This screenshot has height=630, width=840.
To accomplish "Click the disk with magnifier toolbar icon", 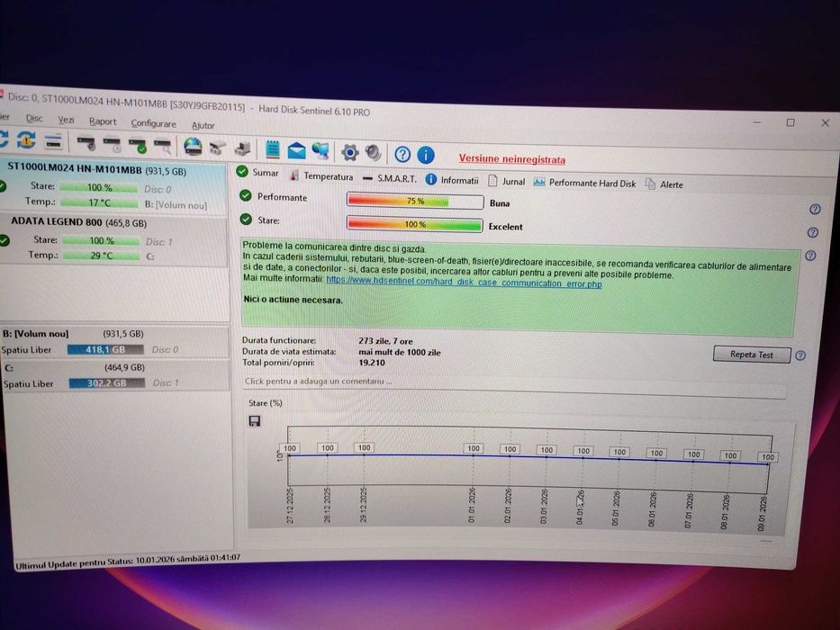I will pyautogui.click(x=163, y=146).
